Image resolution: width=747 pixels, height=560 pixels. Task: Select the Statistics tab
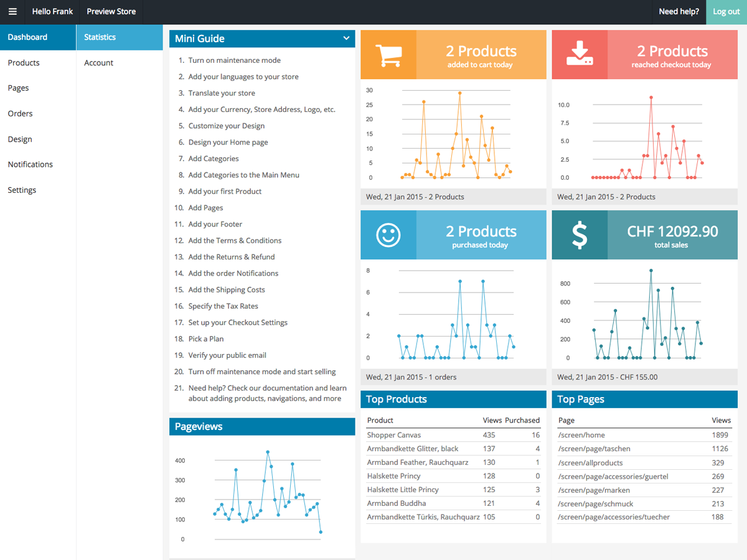click(x=100, y=37)
